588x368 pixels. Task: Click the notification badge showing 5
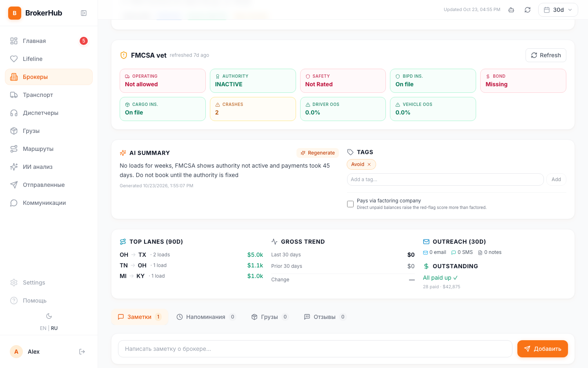pos(84,41)
